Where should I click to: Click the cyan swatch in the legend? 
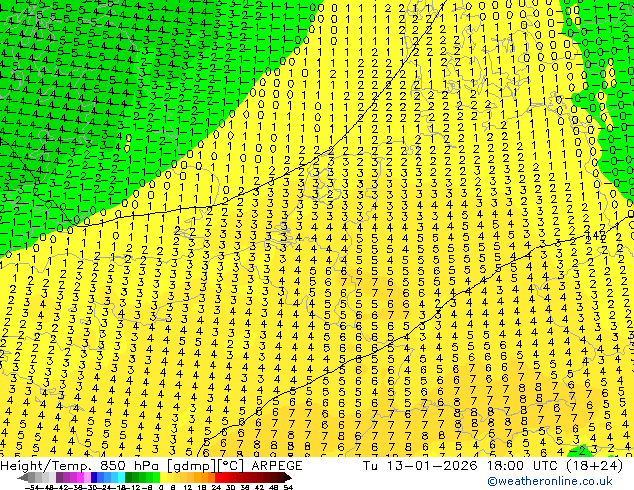(x=121, y=477)
